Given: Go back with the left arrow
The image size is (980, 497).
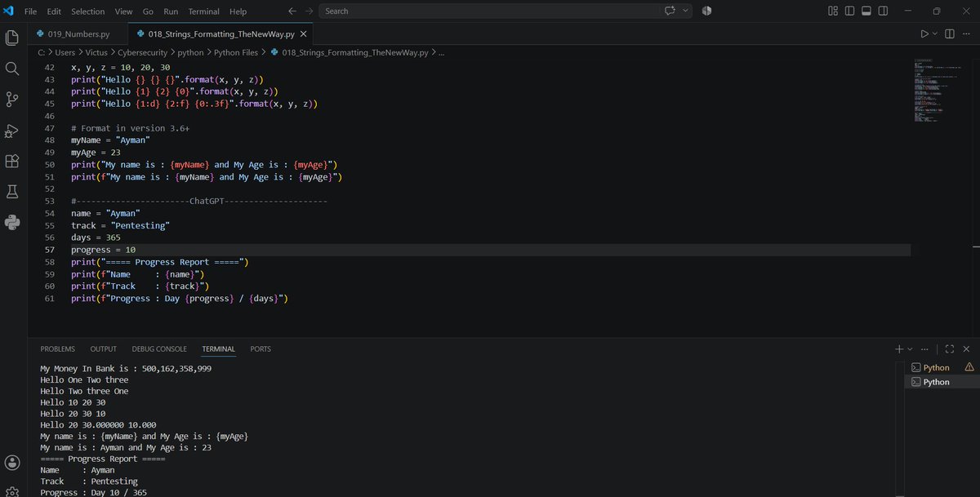Looking at the screenshot, I should click(292, 11).
